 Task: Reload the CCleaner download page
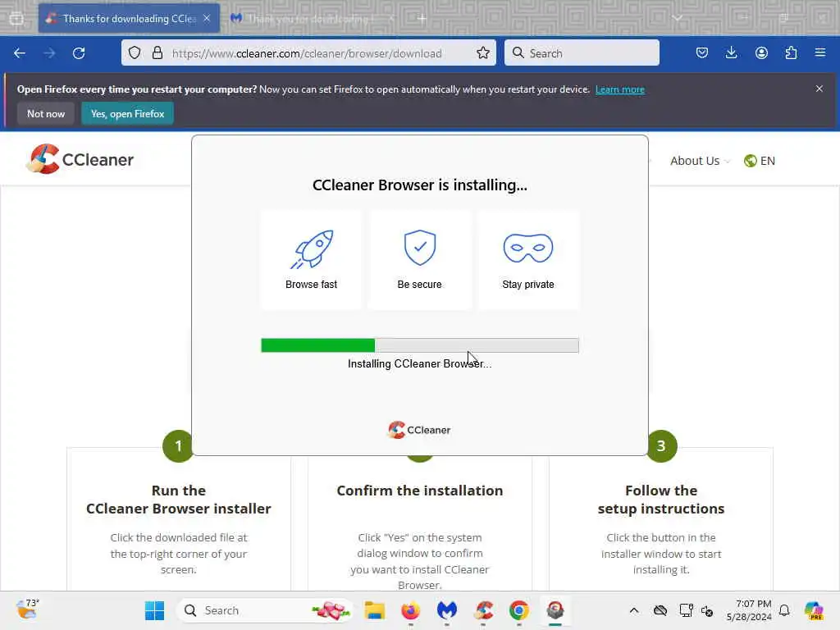[79, 53]
